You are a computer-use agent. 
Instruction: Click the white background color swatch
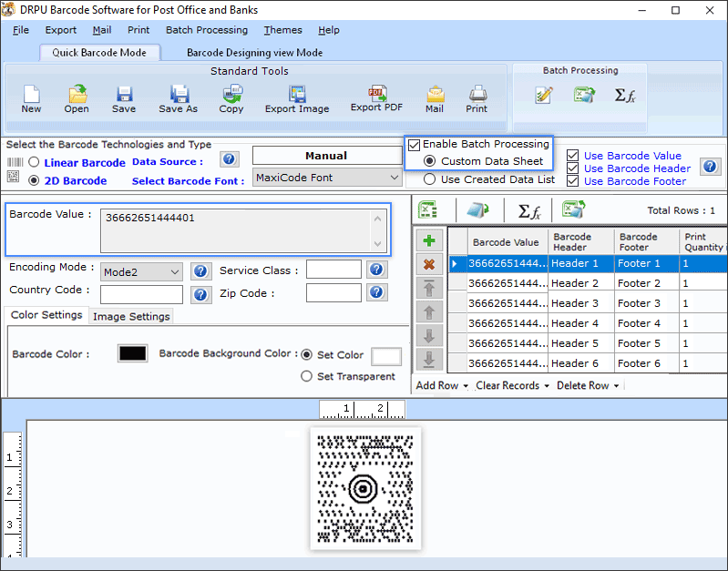[x=386, y=357]
